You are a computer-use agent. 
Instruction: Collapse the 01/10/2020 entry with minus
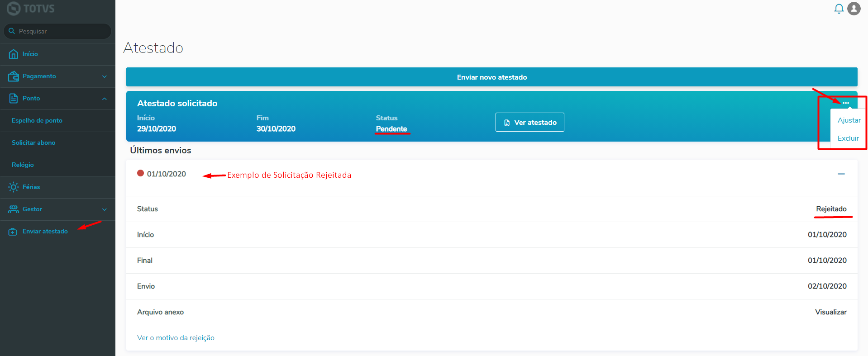pos(841,174)
